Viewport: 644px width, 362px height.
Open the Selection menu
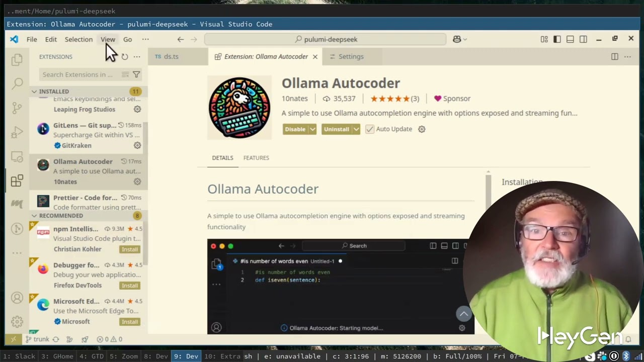(x=78, y=39)
